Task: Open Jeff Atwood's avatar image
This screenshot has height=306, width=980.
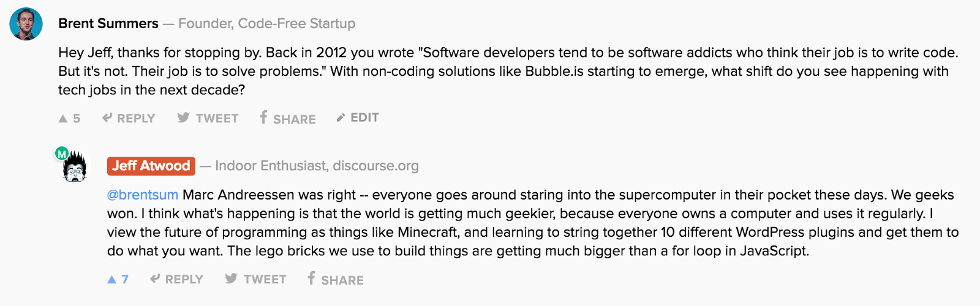Action: [x=75, y=167]
